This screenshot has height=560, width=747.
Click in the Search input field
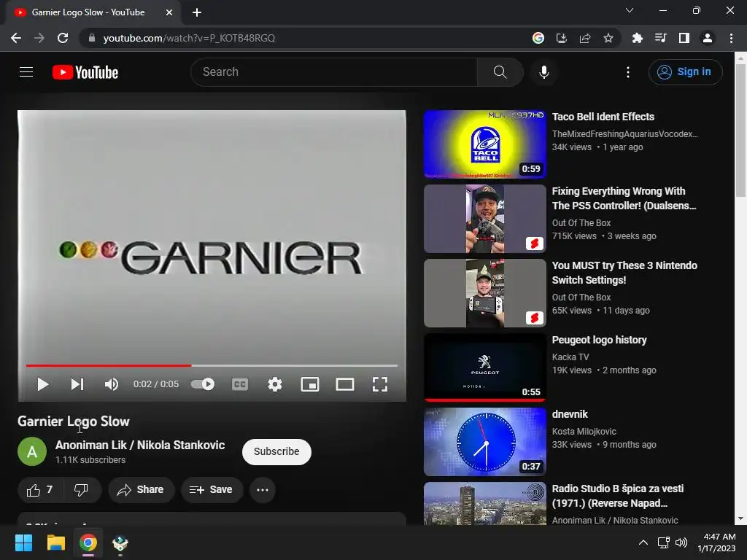pyautogui.click(x=334, y=72)
